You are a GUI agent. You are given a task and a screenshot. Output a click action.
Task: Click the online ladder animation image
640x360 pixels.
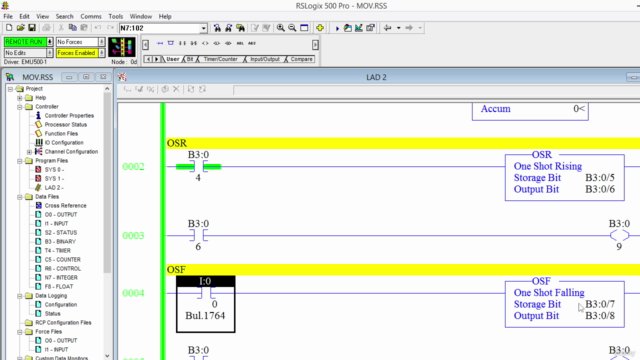[x=122, y=47]
